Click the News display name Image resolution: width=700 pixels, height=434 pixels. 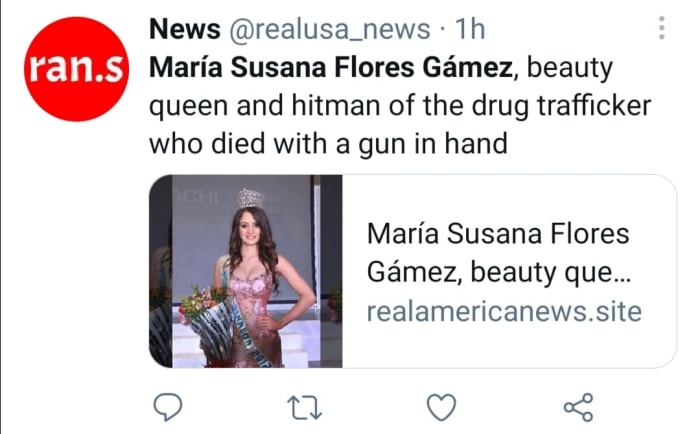tap(185, 30)
